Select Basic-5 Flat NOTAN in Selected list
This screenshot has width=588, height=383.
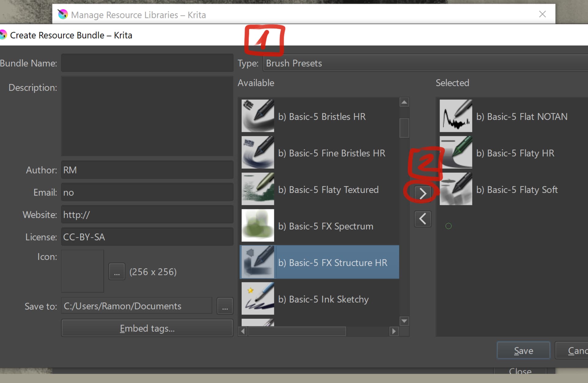tap(522, 116)
